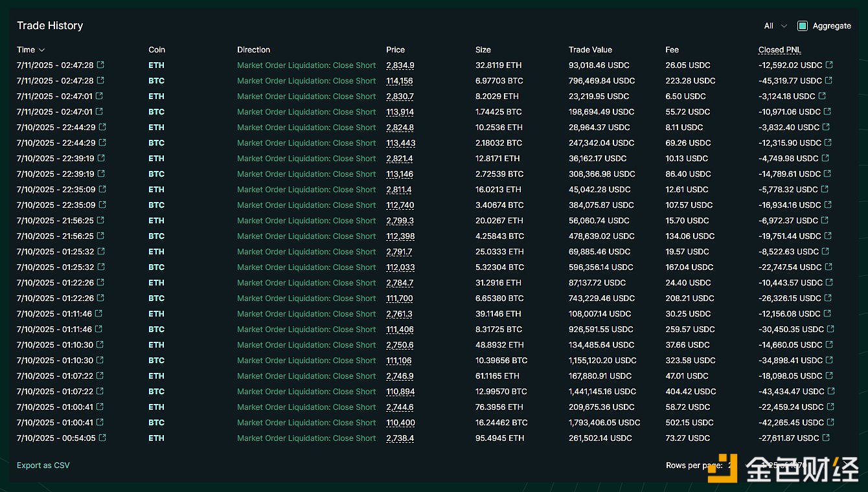Click the Export as CSV link
The width and height of the screenshot is (868, 492).
[x=43, y=465]
